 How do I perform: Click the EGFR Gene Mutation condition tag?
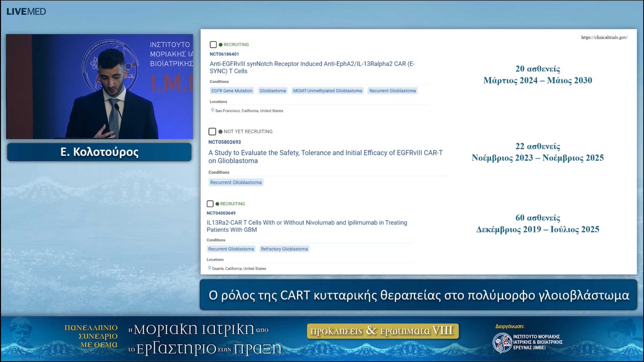tap(232, 91)
